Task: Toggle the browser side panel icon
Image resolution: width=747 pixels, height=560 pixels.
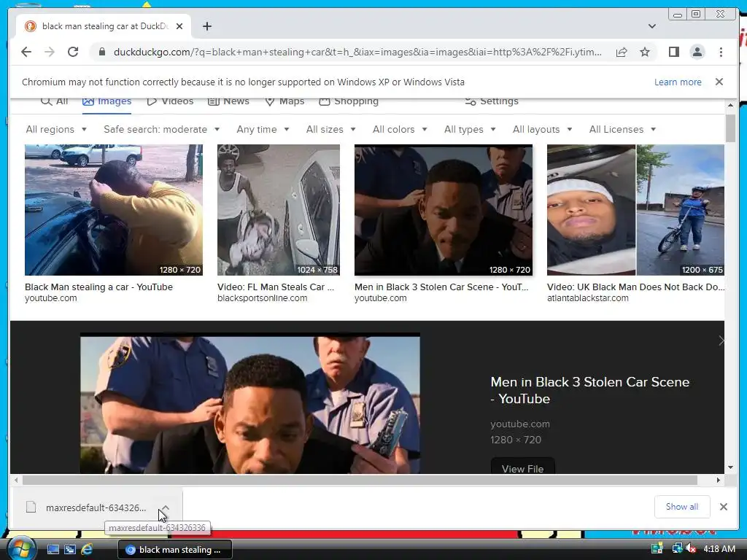Action: click(673, 52)
